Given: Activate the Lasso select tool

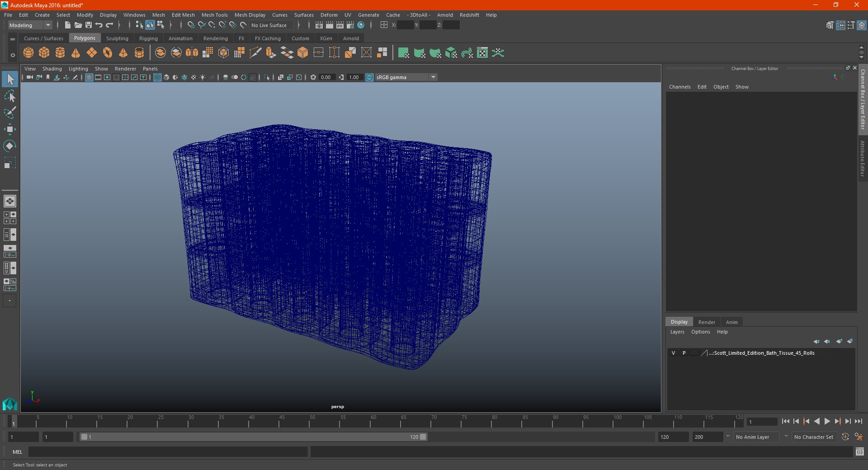Looking at the screenshot, I should pyautogui.click(x=10, y=96).
